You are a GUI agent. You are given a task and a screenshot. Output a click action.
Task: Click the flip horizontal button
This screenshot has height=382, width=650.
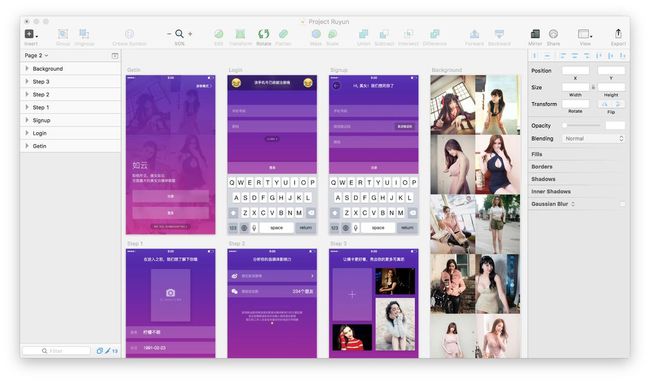(604, 104)
